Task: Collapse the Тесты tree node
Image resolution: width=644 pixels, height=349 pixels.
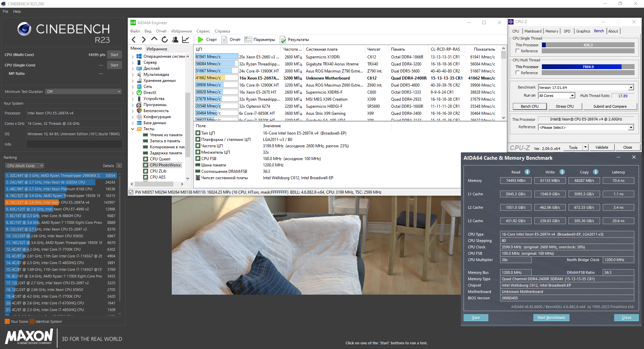Action: click(x=132, y=129)
